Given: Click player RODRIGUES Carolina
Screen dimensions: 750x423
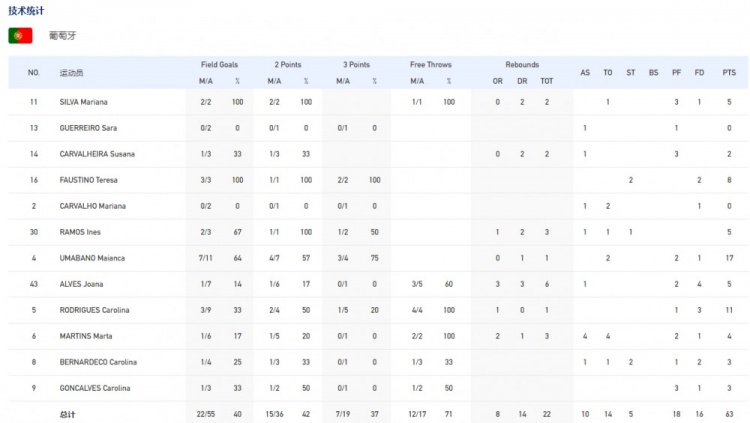Looking at the screenshot, I should [94, 310].
